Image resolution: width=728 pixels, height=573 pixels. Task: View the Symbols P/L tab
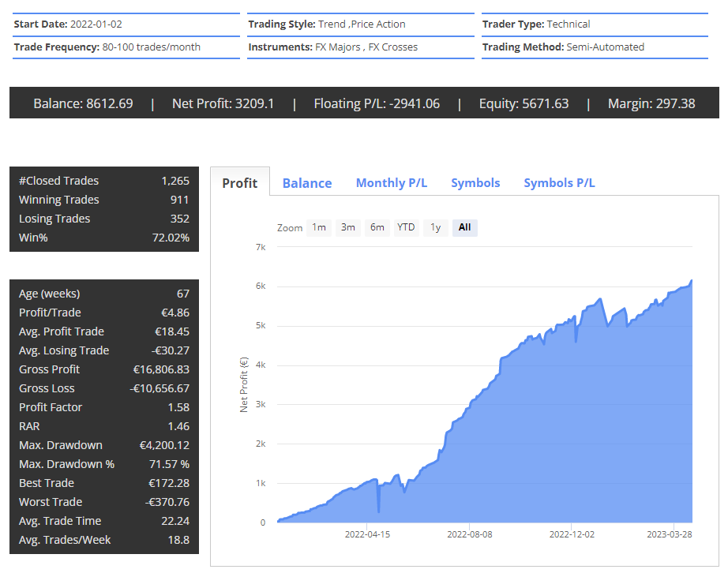coord(559,182)
